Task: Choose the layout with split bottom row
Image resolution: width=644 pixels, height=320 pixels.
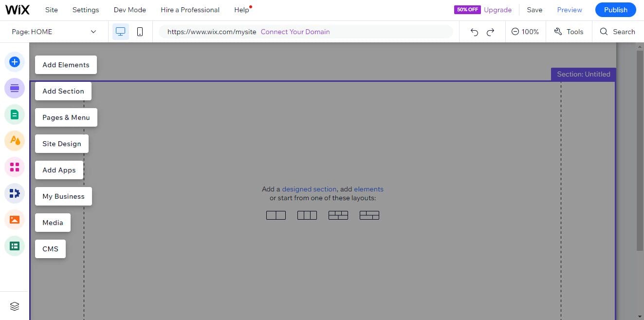Action: click(338, 215)
